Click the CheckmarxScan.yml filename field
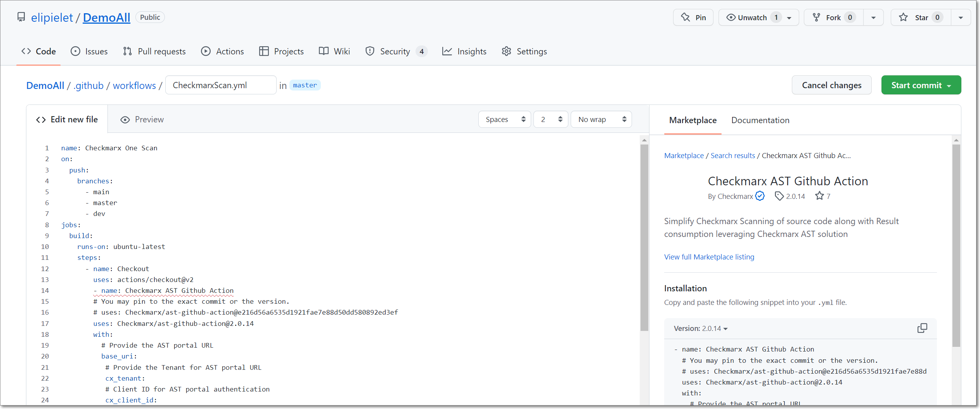Image resolution: width=980 pixels, height=409 pixels. tap(221, 85)
